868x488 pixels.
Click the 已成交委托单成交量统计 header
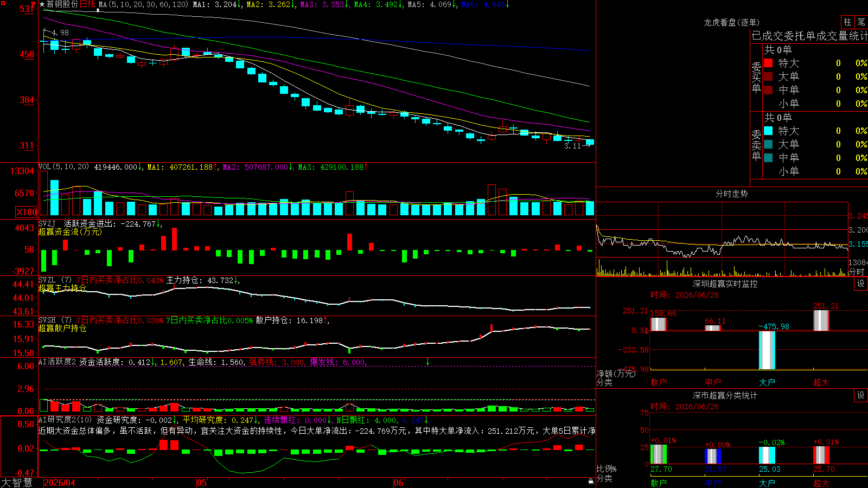[809, 36]
